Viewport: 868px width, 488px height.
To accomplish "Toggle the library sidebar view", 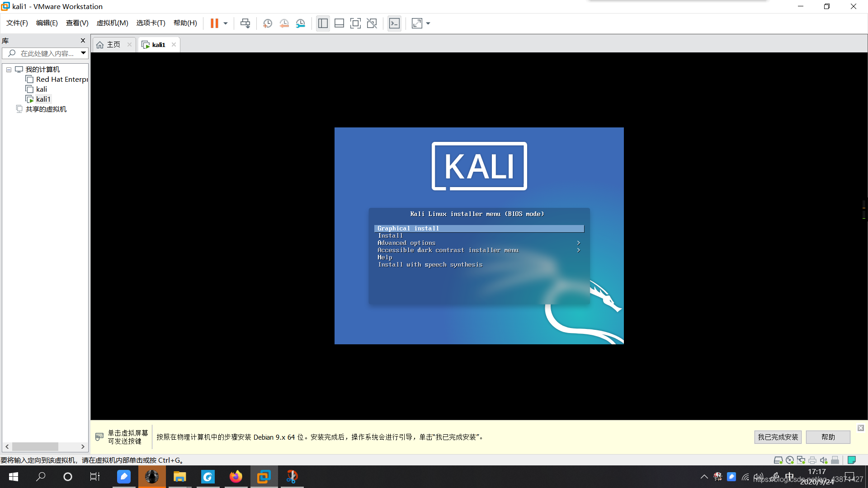I will click(x=323, y=23).
